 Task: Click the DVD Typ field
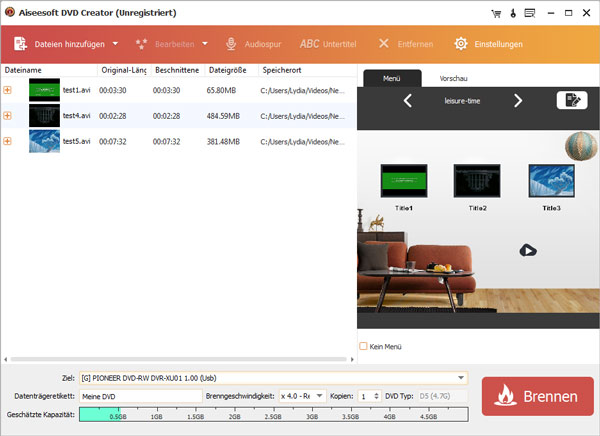point(442,396)
